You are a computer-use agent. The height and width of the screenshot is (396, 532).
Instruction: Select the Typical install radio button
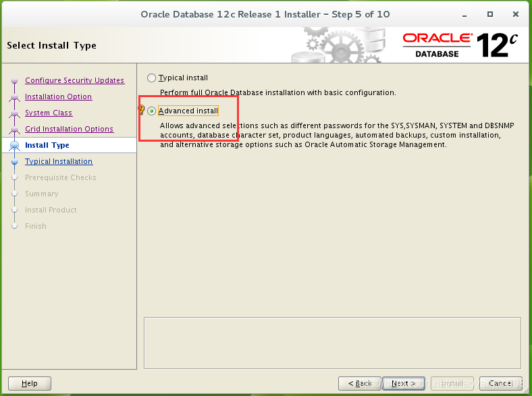[x=151, y=78]
